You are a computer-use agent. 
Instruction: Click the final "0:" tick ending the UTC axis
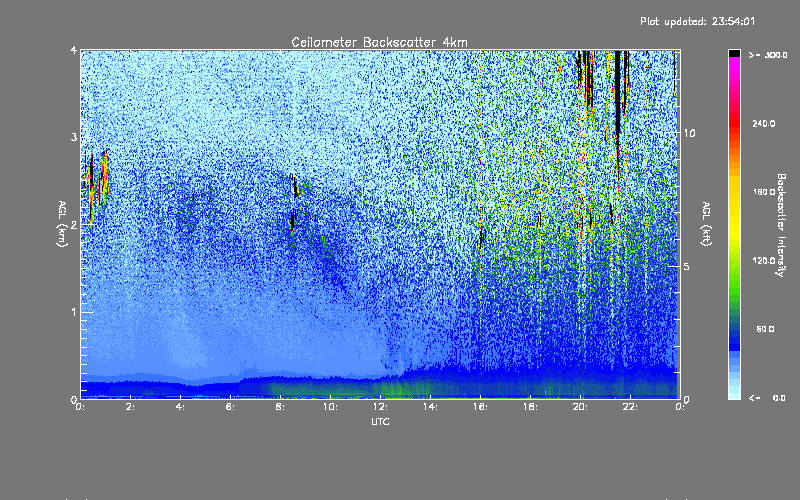(x=680, y=407)
